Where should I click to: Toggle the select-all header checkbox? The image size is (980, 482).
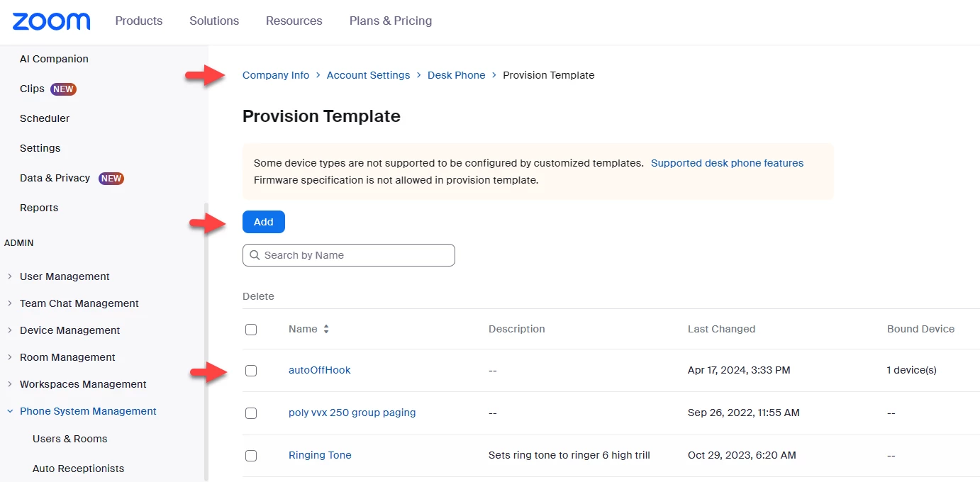[x=251, y=330]
